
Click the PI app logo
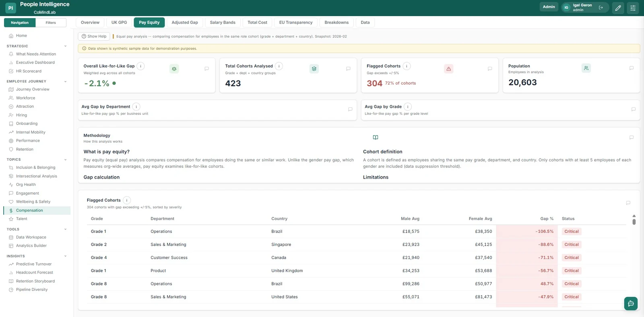click(x=10, y=8)
